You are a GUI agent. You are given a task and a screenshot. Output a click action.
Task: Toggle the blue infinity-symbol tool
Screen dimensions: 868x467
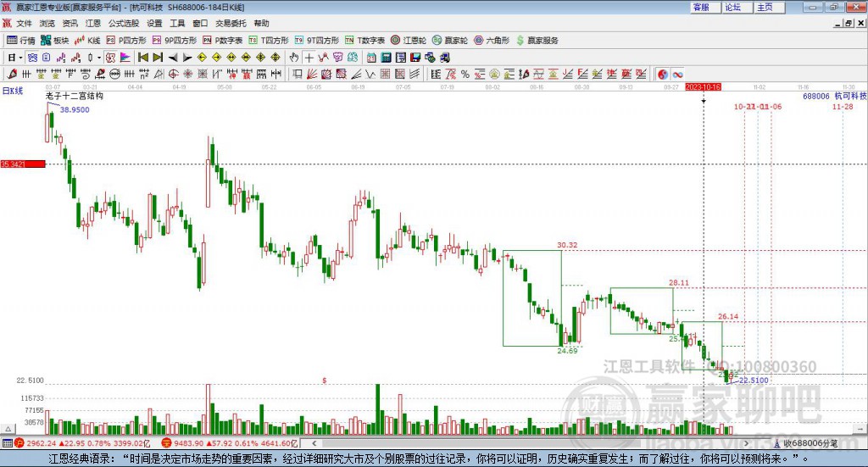coord(677,74)
